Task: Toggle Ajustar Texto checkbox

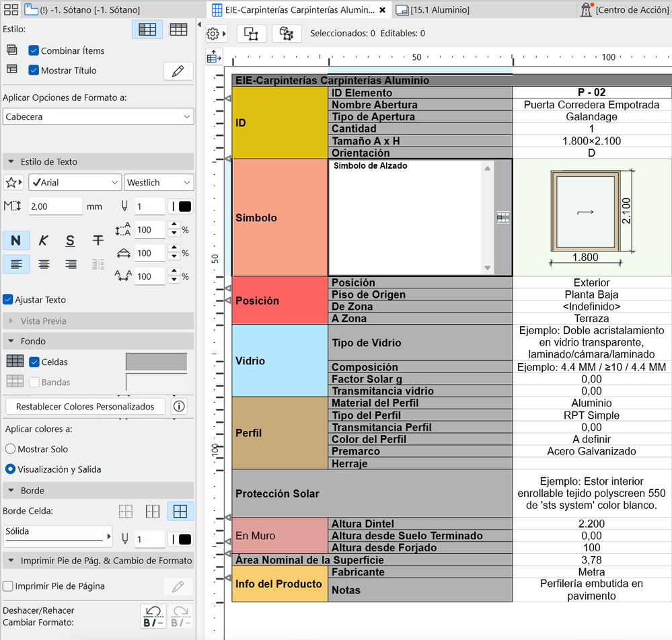Action: pyautogui.click(x=7, y=300)
